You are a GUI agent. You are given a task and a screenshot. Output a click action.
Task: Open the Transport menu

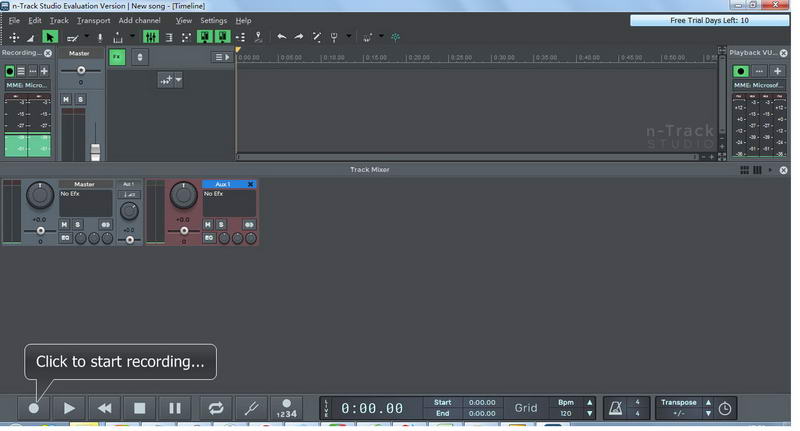[93, 20]
